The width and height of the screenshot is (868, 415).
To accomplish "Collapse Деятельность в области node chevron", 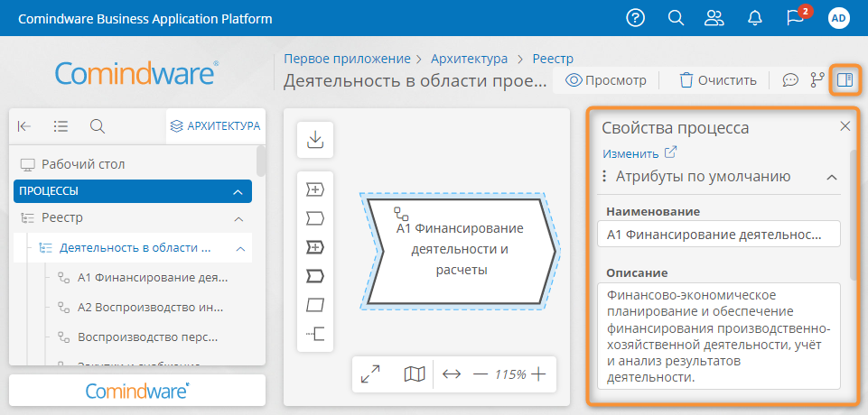I will click(x=240, y=249).
